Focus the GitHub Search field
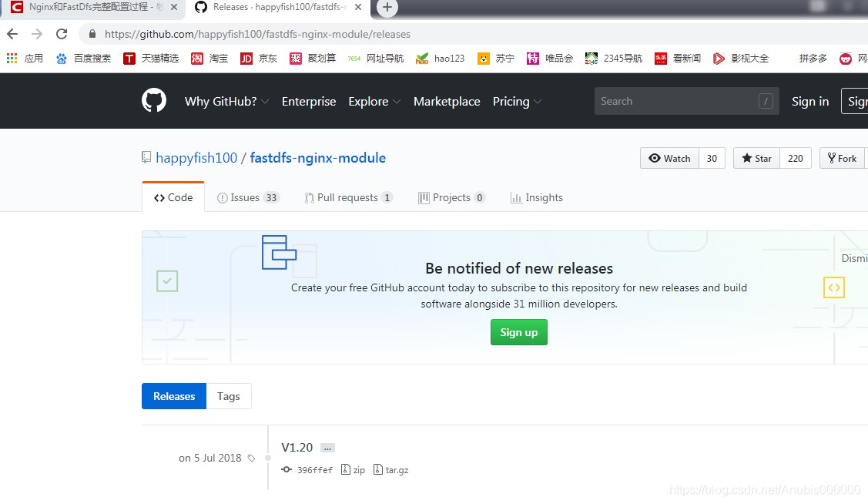868x504 pixels. tap(686, 101)
